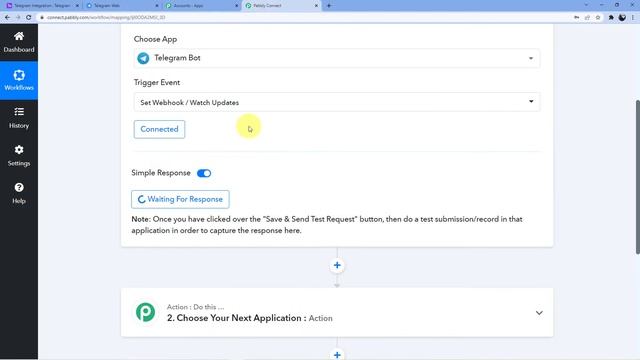Go forward in the browser
640x360 pixels.
point(18,18)
